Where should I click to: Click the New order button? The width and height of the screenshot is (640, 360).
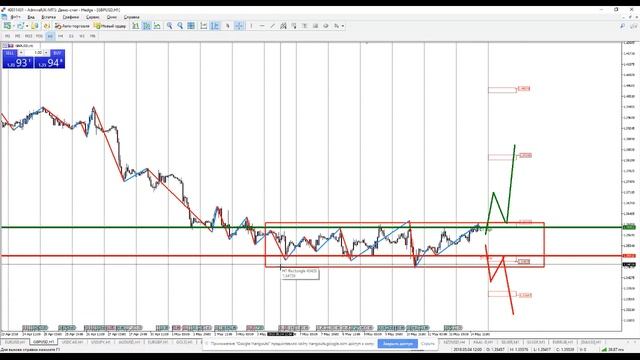pos(110,26)
